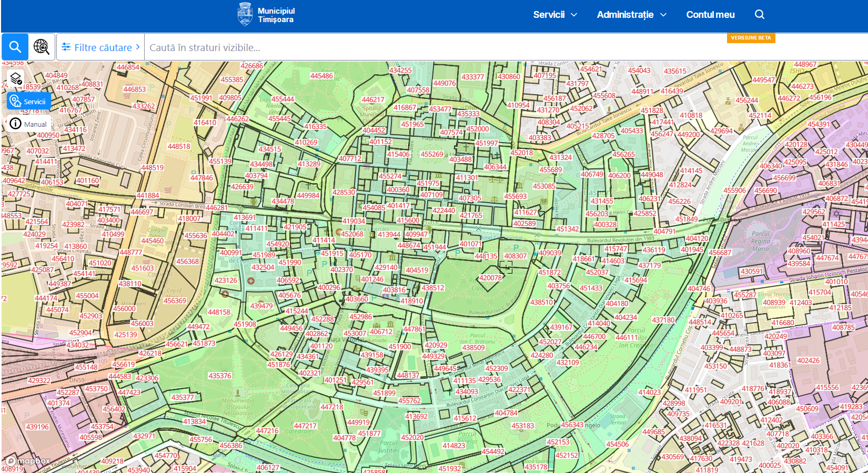
Task: Click the Servicii map button
Action: (x=29, y=102)
